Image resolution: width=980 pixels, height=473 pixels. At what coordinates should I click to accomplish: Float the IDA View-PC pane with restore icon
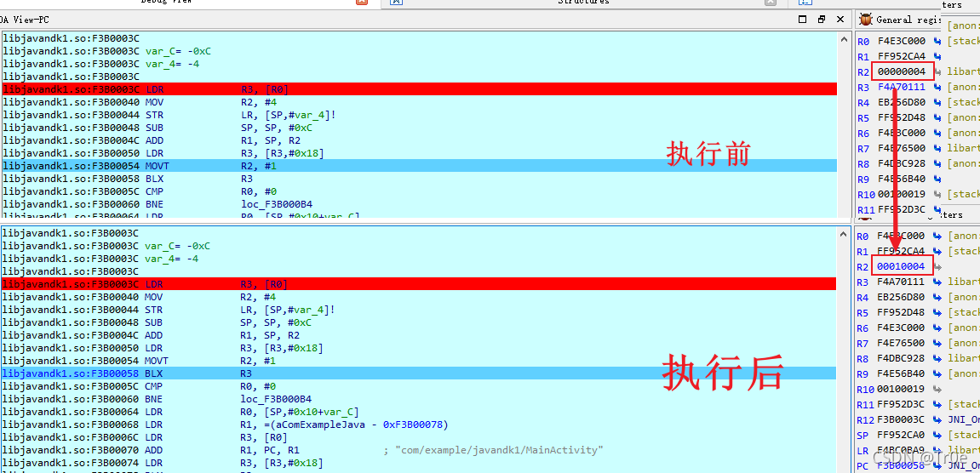(x=822, y=20)
